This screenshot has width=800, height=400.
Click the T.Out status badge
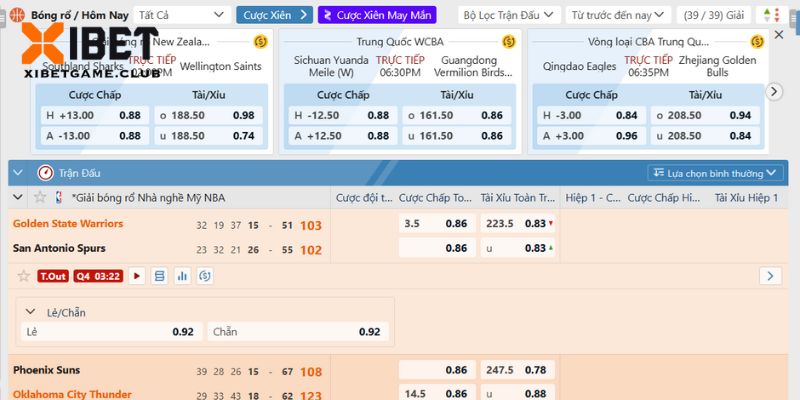pyautogui.click(x=53, y=276)
